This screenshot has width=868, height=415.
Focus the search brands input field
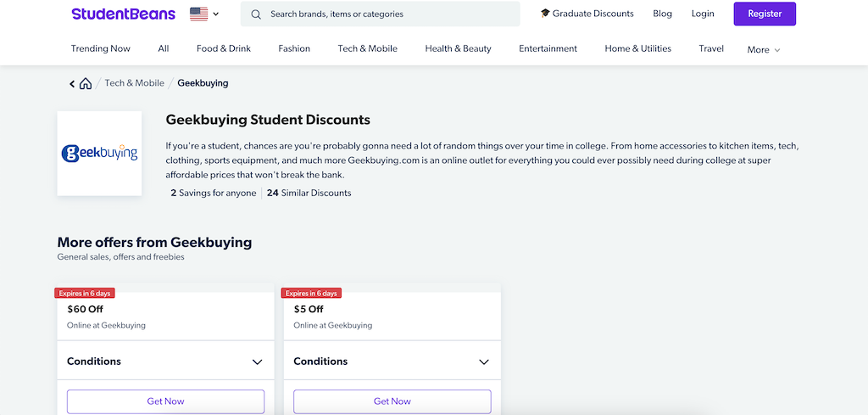[381, 14]
